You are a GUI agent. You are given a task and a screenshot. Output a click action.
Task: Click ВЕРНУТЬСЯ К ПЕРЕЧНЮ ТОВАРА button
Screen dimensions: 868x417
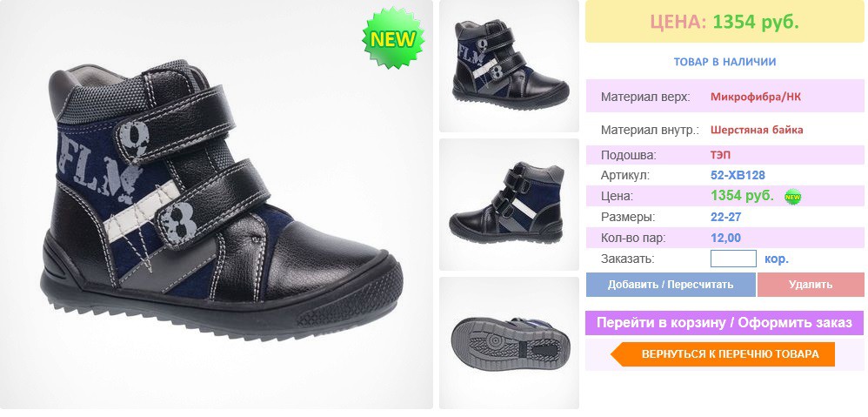click(x=723, y=354)
